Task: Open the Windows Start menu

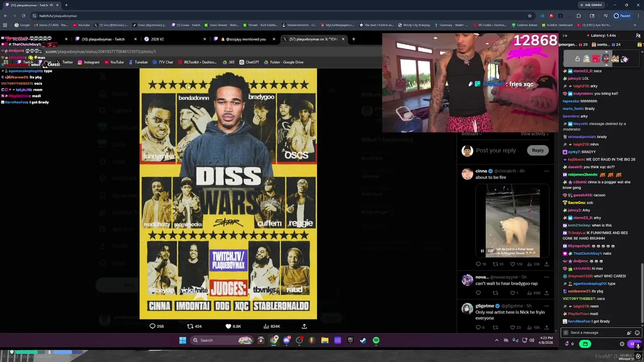Action: tap(183, 340)
